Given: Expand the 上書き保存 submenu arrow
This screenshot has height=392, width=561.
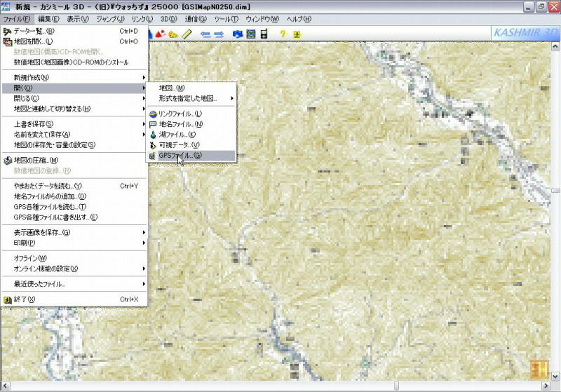Looking at the screenshot, I should tap(144, 124).
